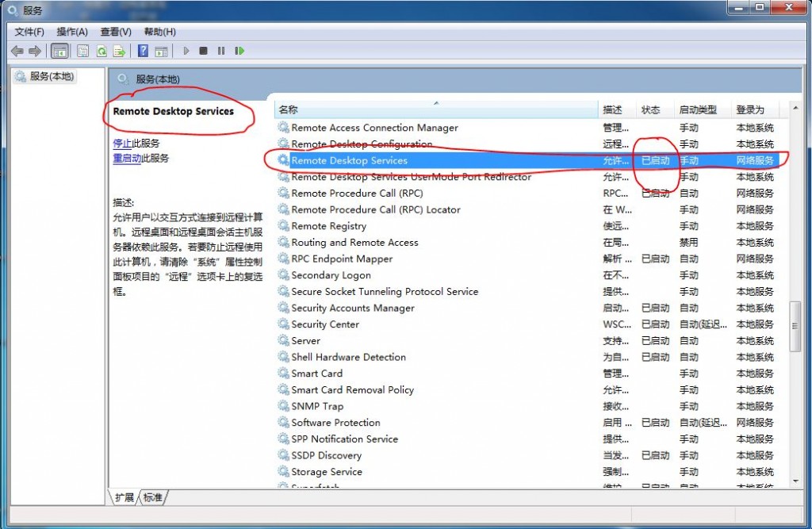Viewport: 812px width, 529px height.
Task: Sort by the 启动类型 column header
Action: pos(703,109)
